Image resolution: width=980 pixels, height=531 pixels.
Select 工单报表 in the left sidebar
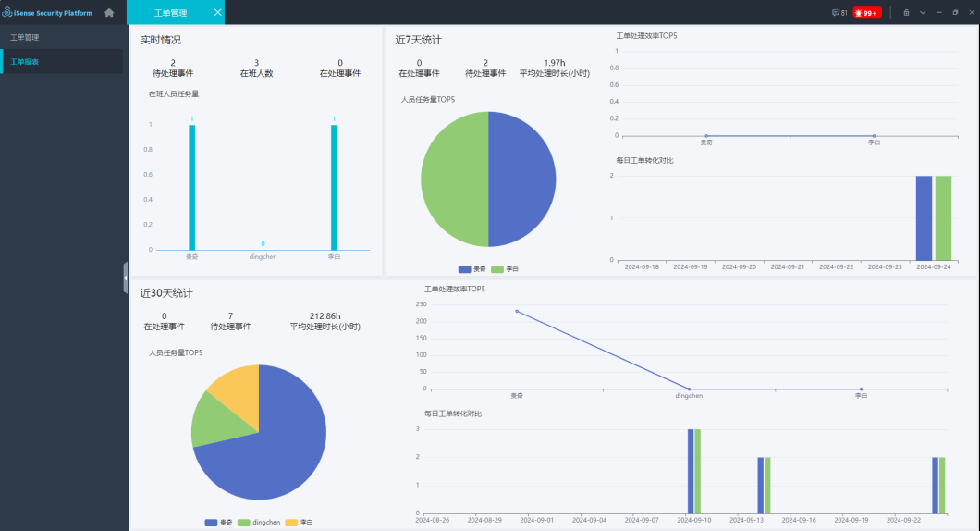[x=25, y=61]
